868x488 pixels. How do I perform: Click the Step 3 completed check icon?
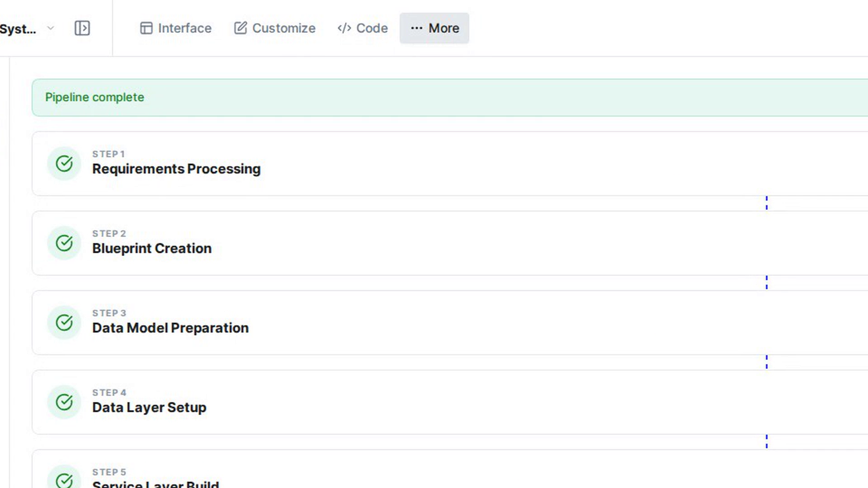(64, 323)
